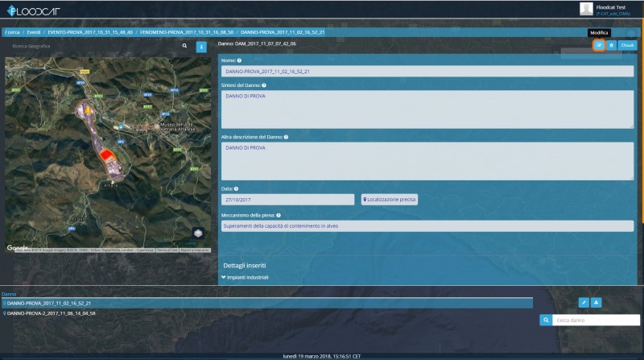
Task: Select the red damage polygon on the map
Action: point(106,155)
